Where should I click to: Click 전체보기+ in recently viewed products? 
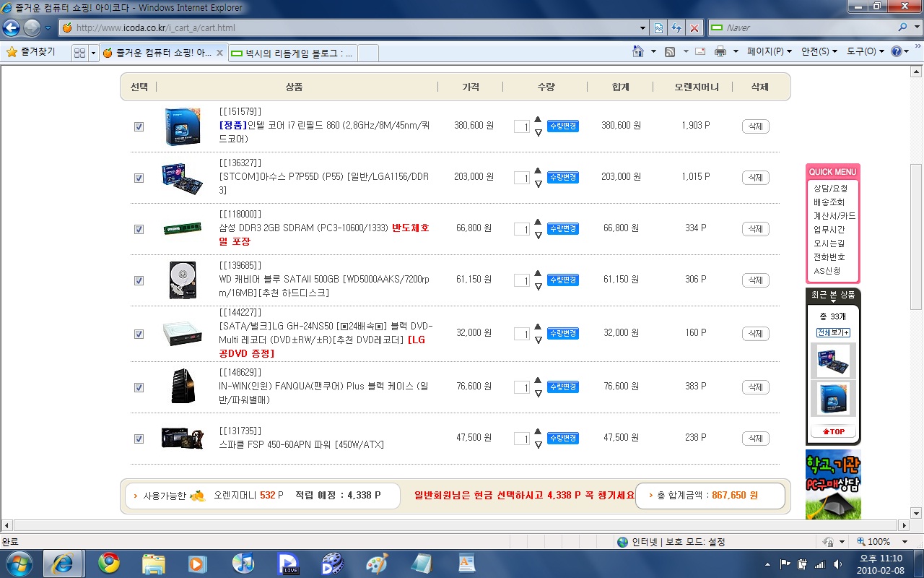point(833,332)
